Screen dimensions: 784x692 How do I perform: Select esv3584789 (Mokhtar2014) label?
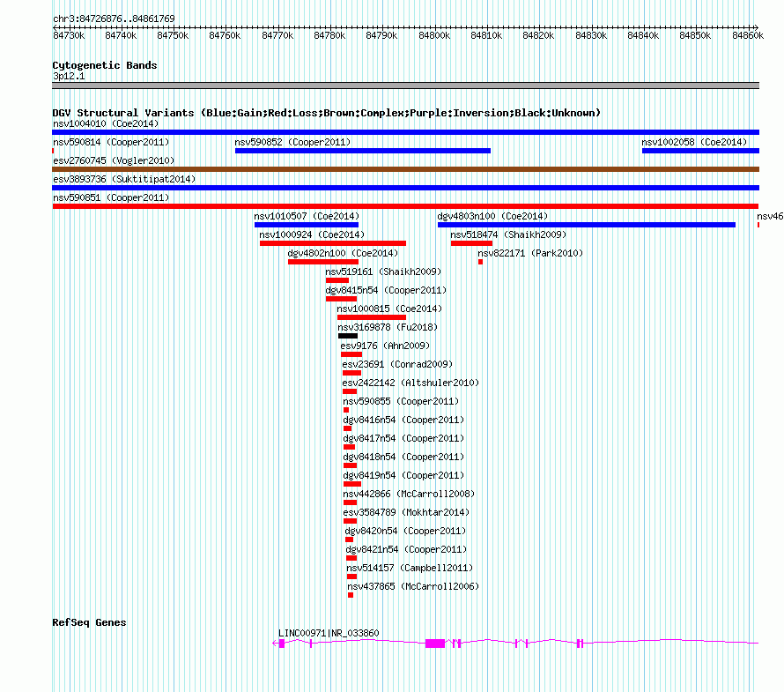click(x=406, y=512)
